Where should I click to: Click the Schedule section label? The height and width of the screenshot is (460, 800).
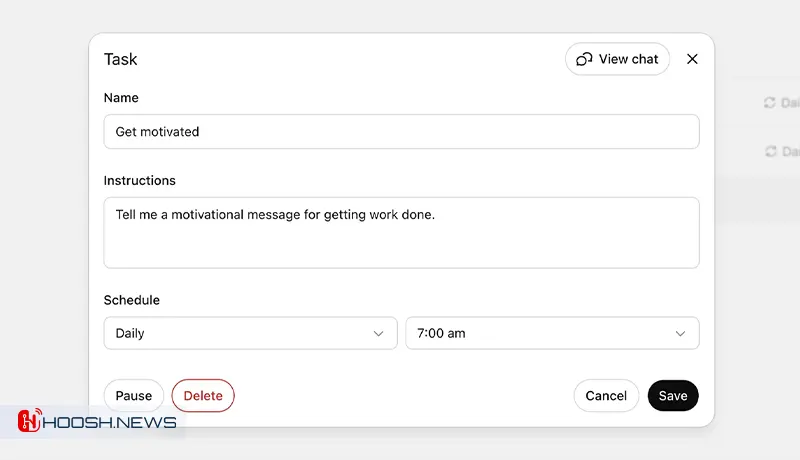(x=132, y=300)
